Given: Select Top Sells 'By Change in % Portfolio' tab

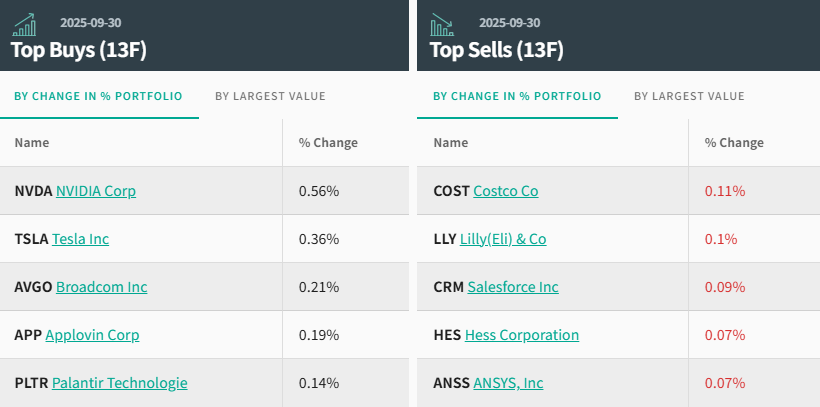Looking at the screenshot, I should [x=517, y=96].
